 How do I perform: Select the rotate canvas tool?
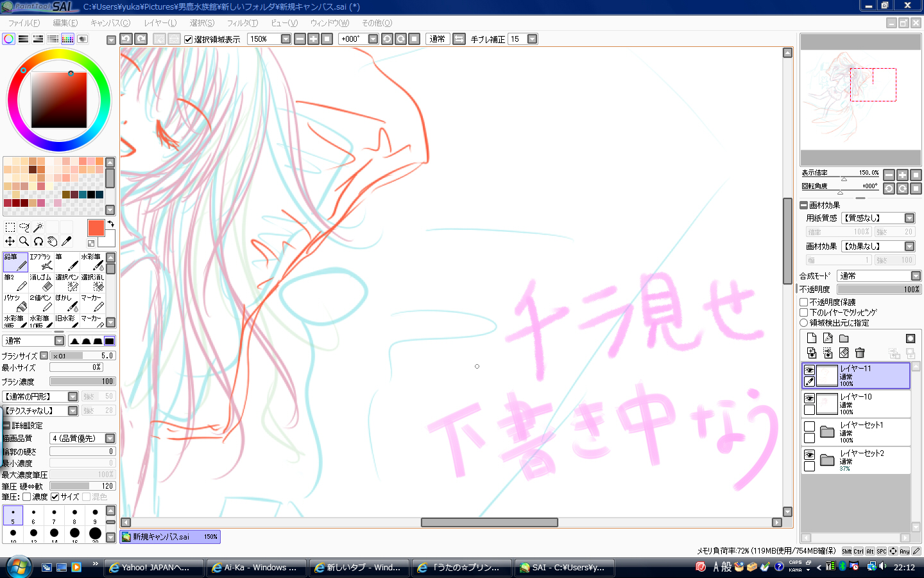38,241
